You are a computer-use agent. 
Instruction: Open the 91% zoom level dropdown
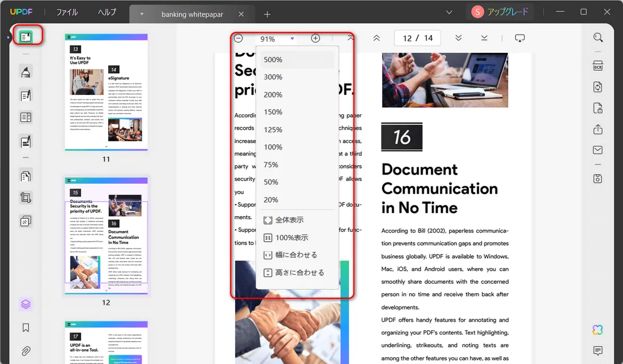pos(277,38)
